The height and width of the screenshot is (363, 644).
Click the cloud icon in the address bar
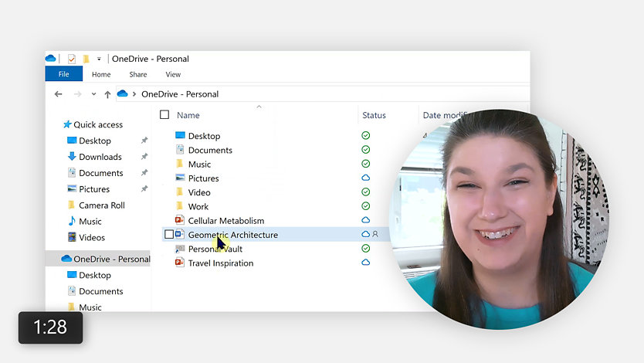click(x=123, y=93)
